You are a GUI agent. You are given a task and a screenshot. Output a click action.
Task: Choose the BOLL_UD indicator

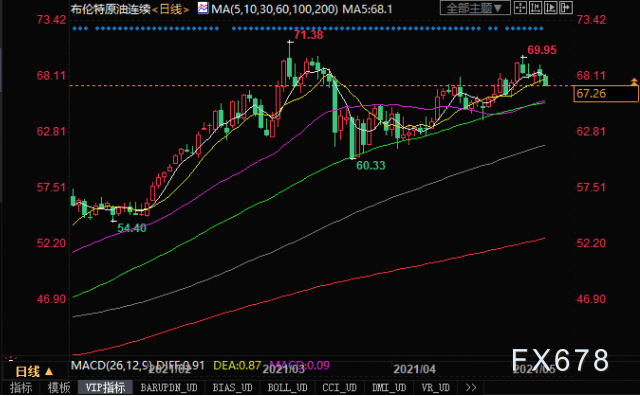click(x=287, y=387)
